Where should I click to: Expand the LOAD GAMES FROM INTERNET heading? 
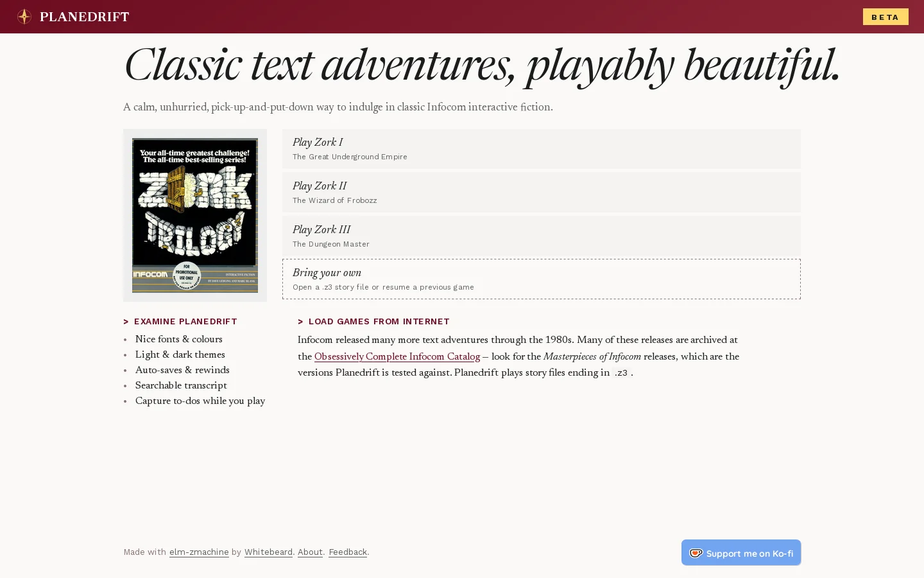[373, 321]
